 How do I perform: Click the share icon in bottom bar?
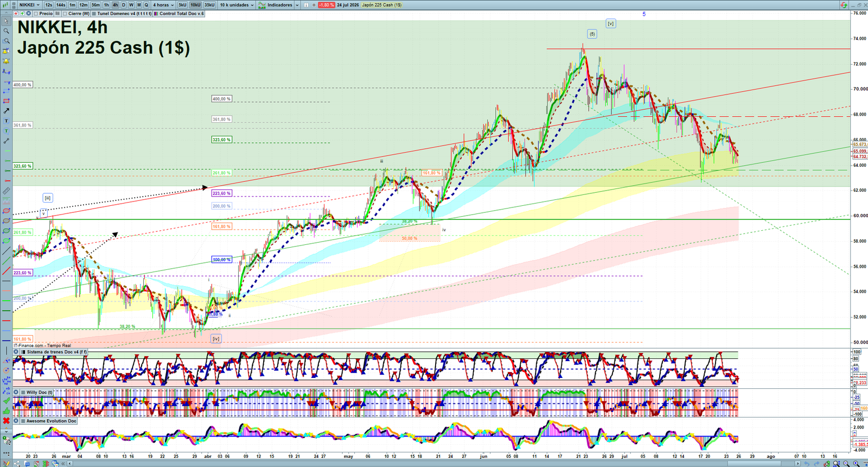17,463
